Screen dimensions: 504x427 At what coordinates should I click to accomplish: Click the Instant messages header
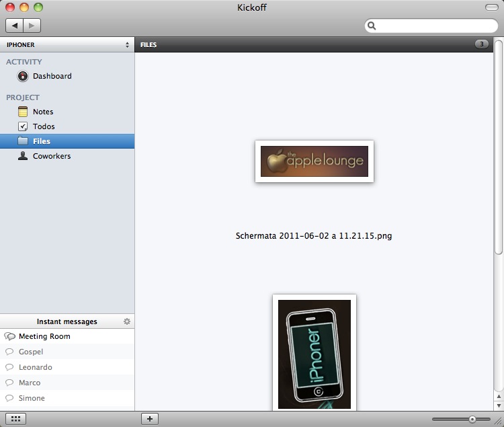point(67,321)
